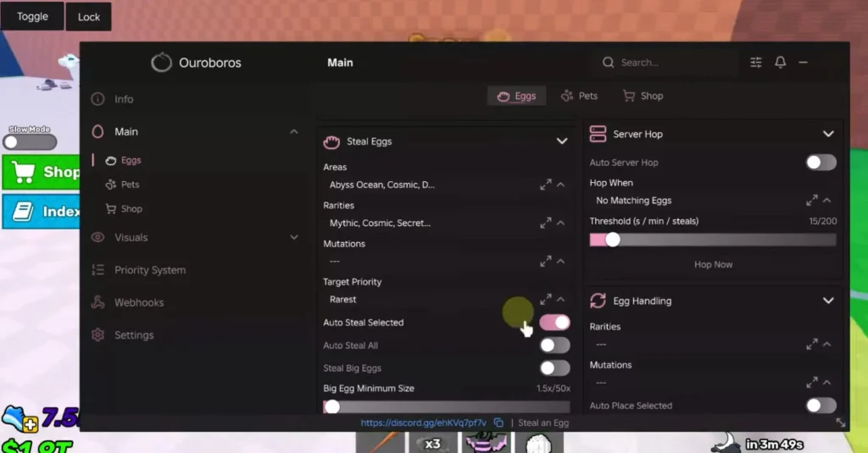Click the x3 hotbar slot in game

(432, 444)
